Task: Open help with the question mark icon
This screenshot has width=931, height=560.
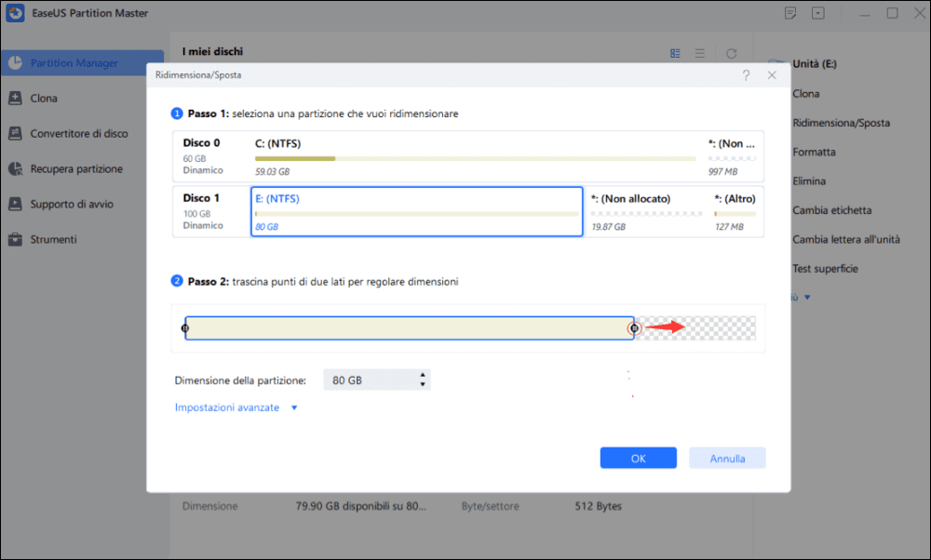Action: pos(746,75)
